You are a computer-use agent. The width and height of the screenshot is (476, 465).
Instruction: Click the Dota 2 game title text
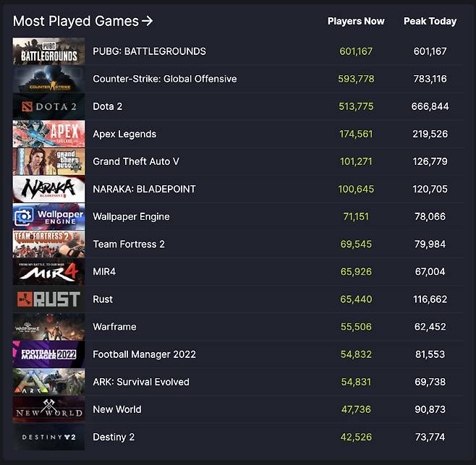(x=108, y=106)
